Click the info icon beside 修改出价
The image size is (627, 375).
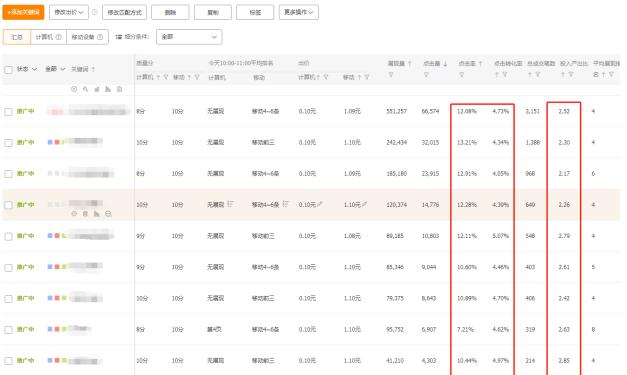click(x=95, y=12)
